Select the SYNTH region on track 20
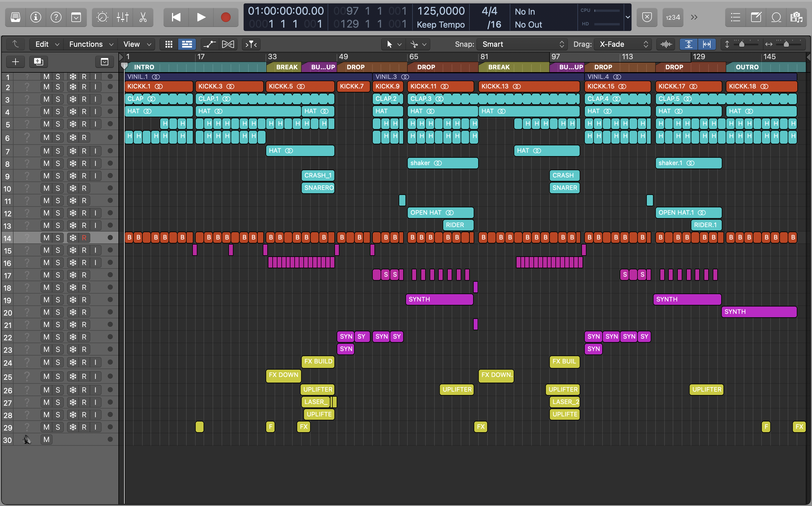Viewport: 812px width, 506px height. pos(759,312)
